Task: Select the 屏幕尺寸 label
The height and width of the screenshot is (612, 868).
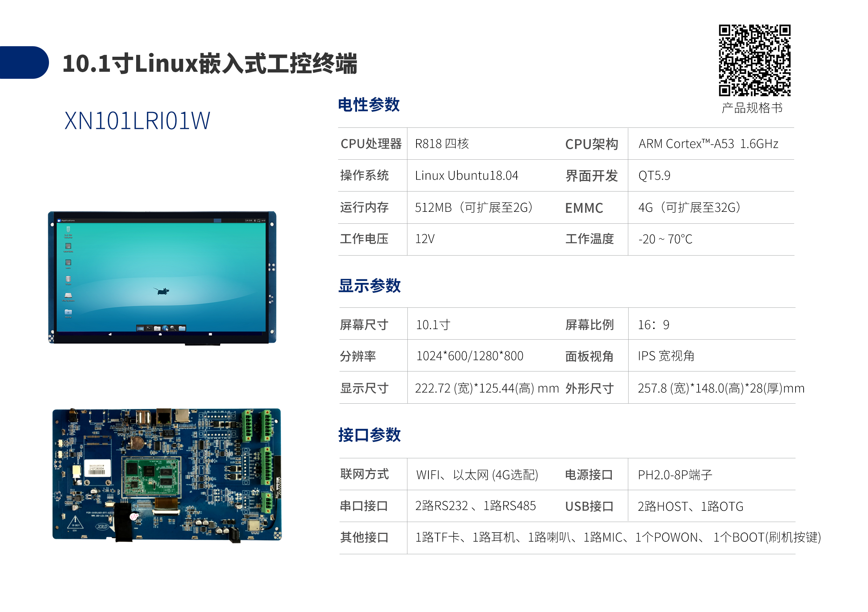Action: click(364, 325)
